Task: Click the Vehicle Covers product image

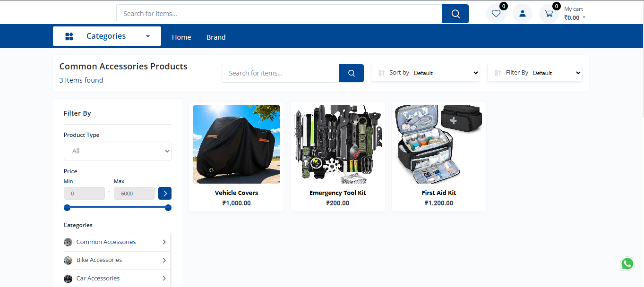Action: (236, 144)
